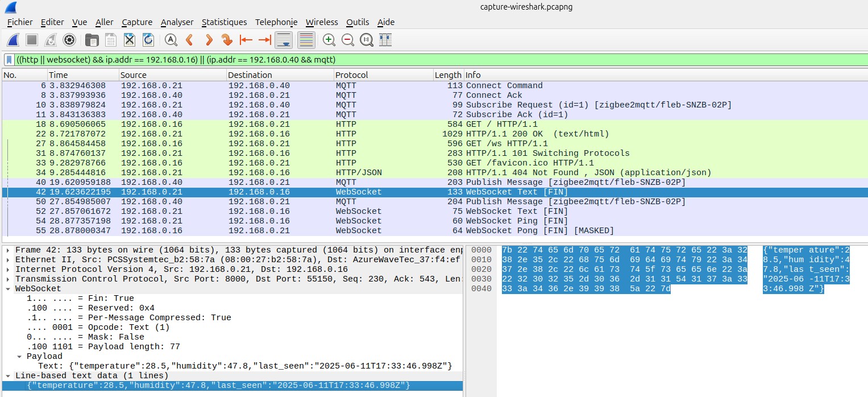The height and width of the screenshot is (397, 868).
Task: Sort packets by the Destination column header
Action: click(x=280, y=75)
